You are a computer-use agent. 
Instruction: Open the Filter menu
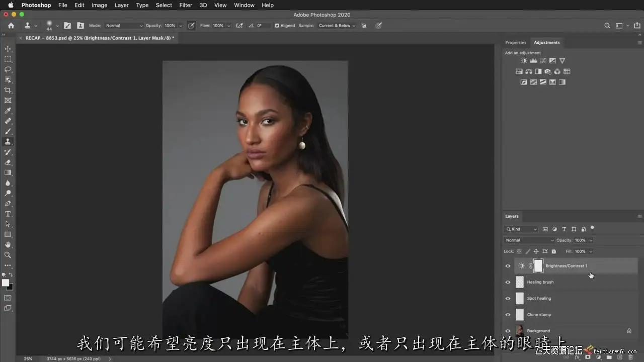click(186, 5)
